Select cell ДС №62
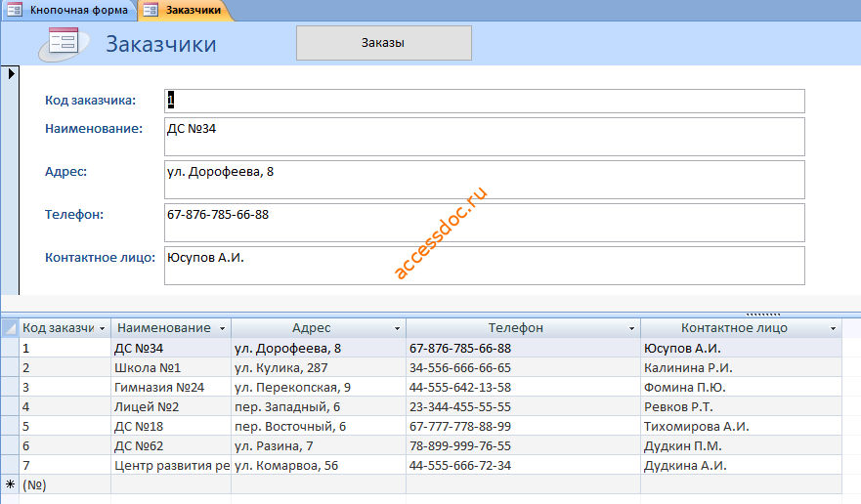Image resolution: width=861 pixels, height=504 pixels. click(171, 445)
